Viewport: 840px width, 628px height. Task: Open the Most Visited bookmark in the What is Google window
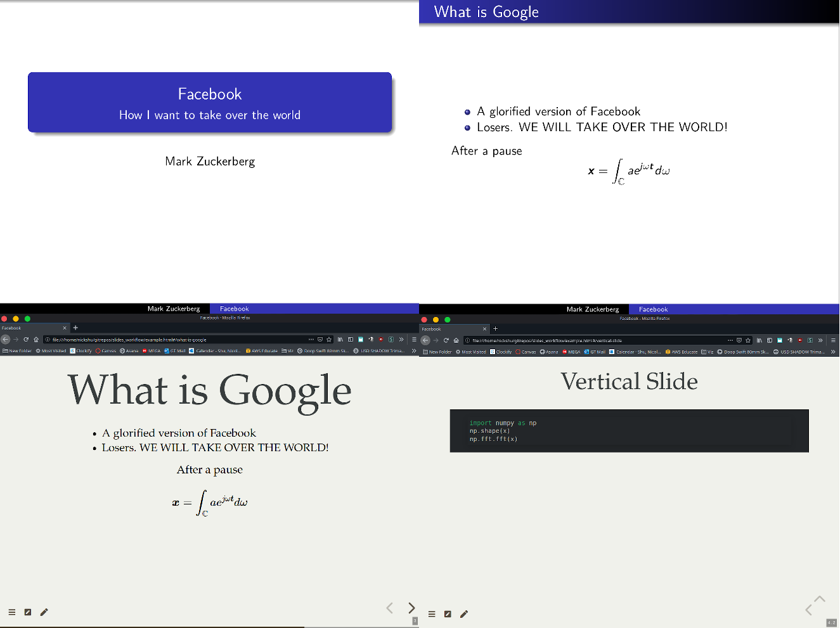tap(51, 350)
